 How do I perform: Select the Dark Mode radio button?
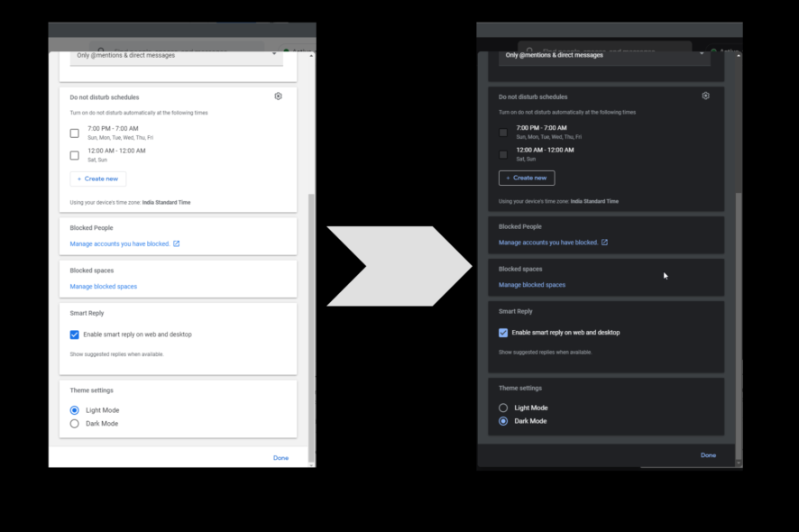tap(74, 423)
